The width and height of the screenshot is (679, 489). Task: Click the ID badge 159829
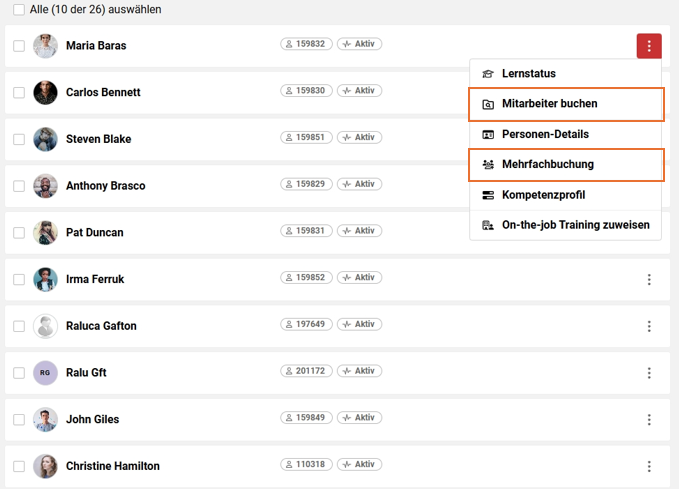click(x=306, y=184)
